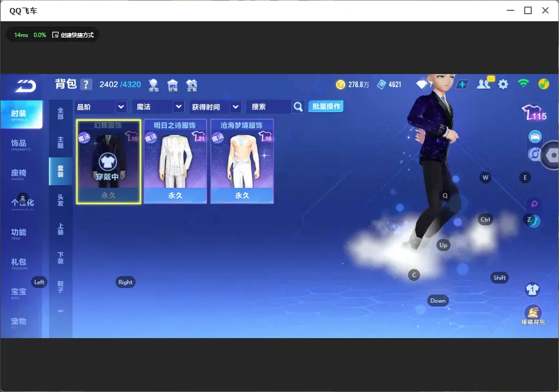This screenshot has width=559, height=392.
Task: Click the Up key overlay button
Action: coord(443,245)
